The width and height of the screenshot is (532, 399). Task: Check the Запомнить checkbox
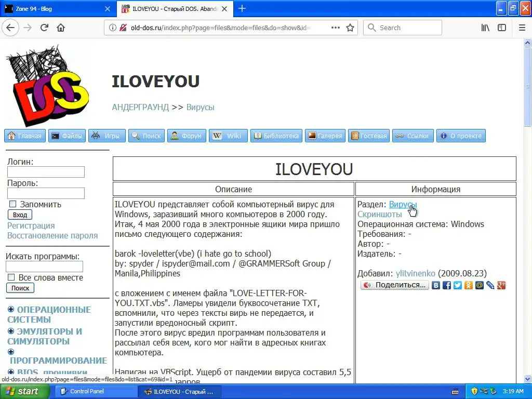pos(12,204)
